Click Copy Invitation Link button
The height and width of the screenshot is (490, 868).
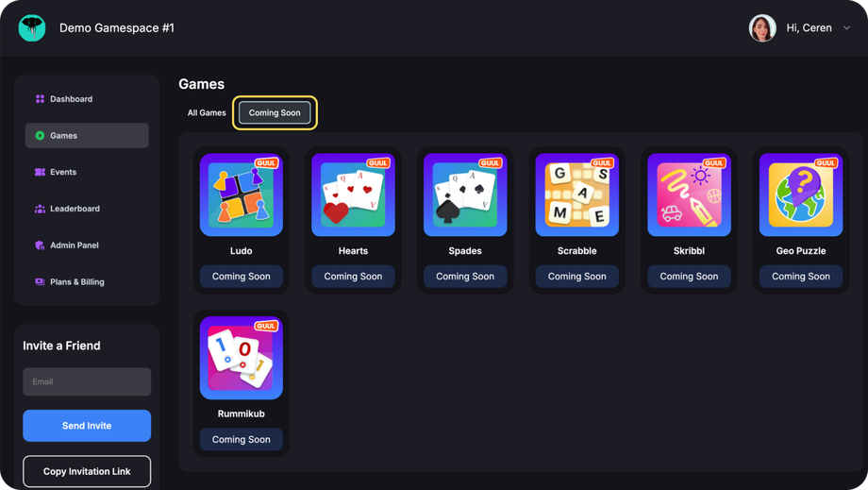(87, 471)
